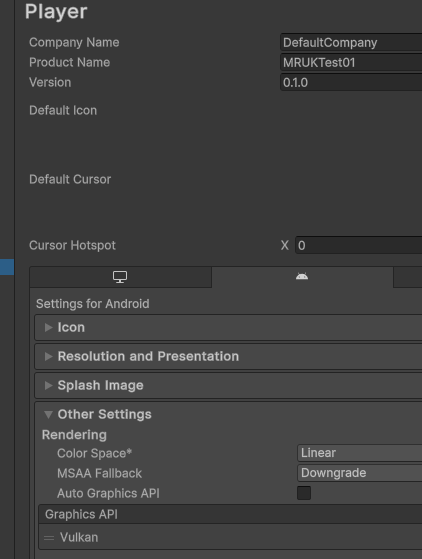Expand the Resolution and Presentation section
This screenshot has width=422, height=559.
coord(228,357)
